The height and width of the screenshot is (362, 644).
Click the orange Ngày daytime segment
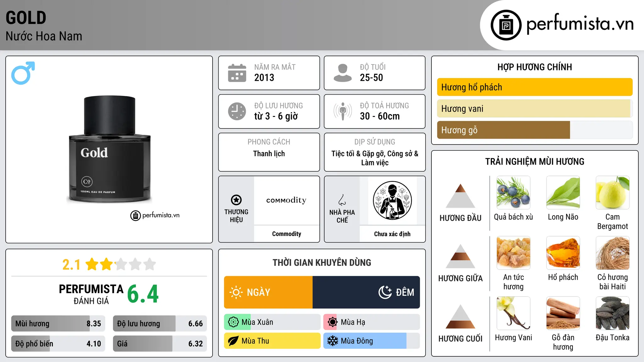(x=268, y=292)
